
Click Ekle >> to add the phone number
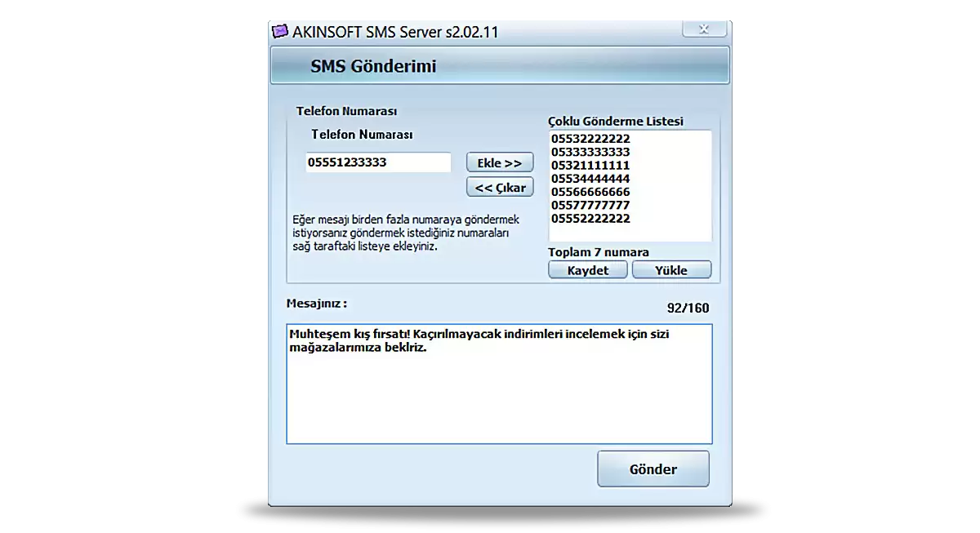click(x=499, y=162)
